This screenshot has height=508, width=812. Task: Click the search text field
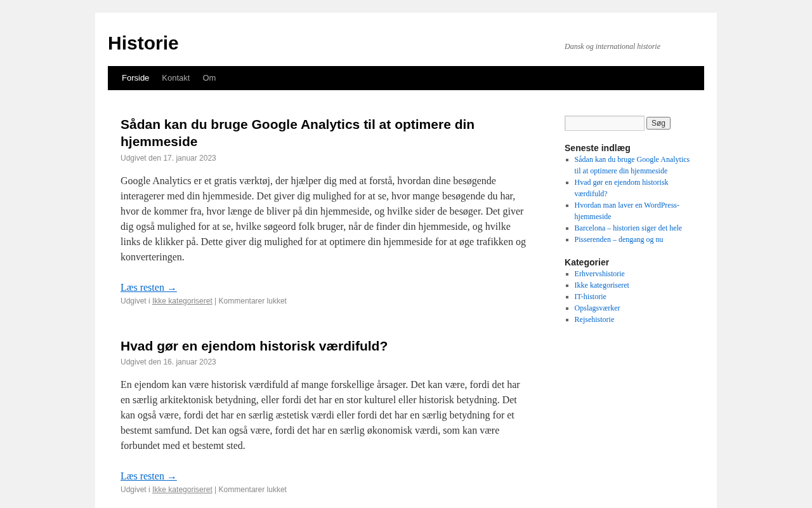pos(604,123)
